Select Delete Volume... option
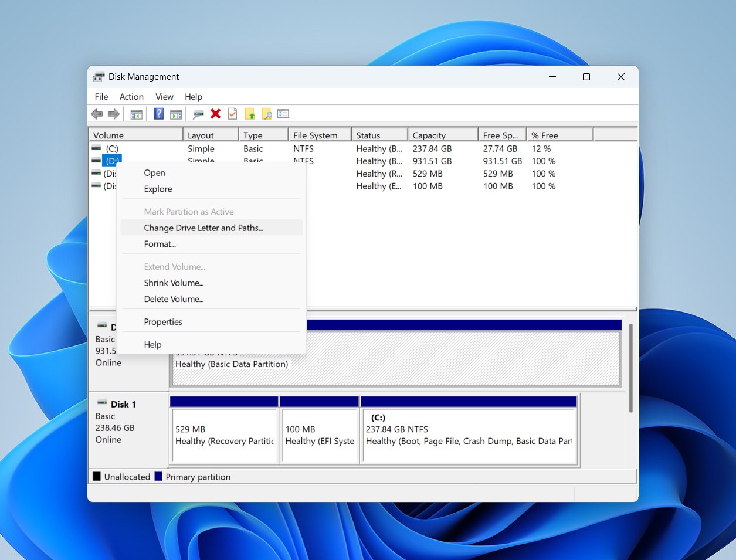The image size is (736, 560). pyautogui.click(x=212, y=300)
